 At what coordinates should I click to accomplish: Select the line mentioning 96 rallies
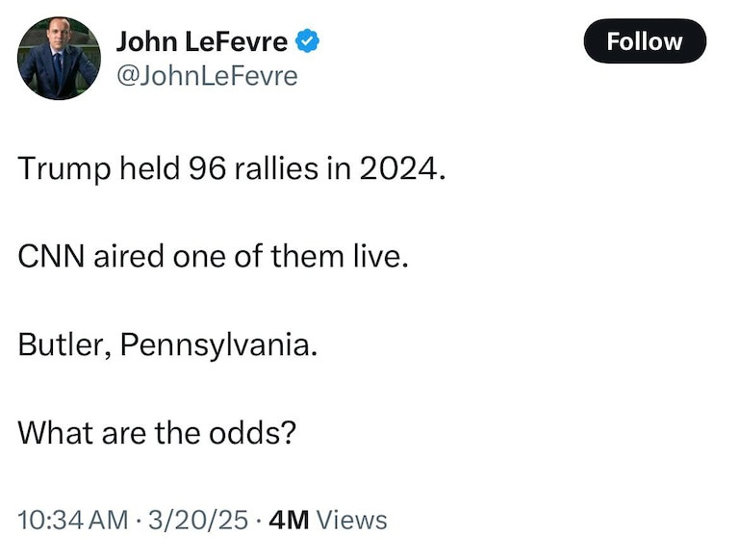232,170
